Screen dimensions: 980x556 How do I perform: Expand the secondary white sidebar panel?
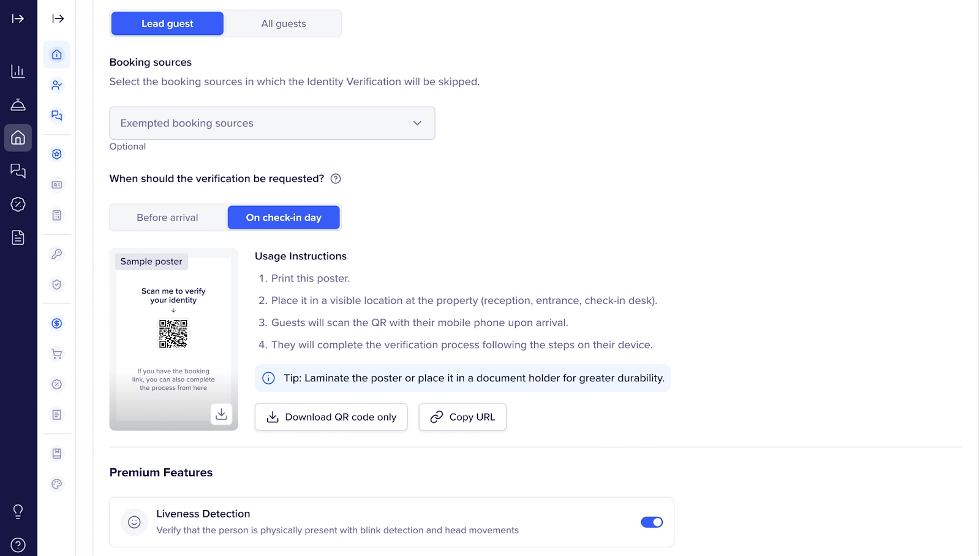58,18
